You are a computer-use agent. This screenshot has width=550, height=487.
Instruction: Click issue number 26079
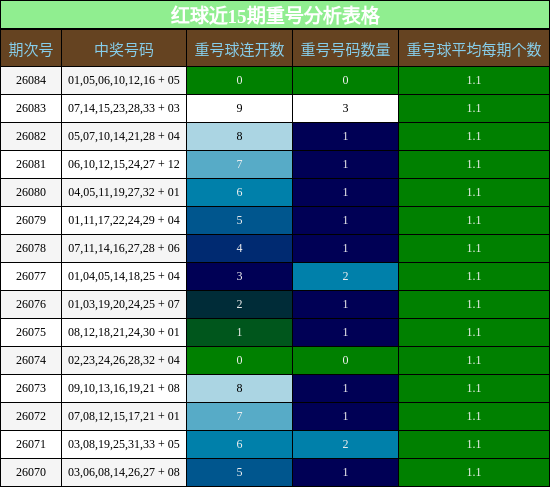click(31, 220)
